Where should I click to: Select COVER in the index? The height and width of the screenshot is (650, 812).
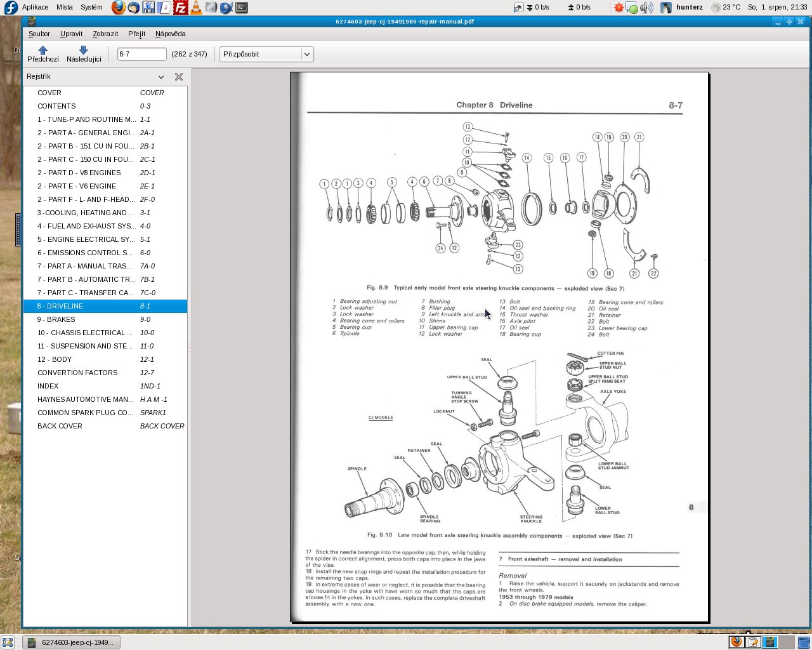[105, 93]
